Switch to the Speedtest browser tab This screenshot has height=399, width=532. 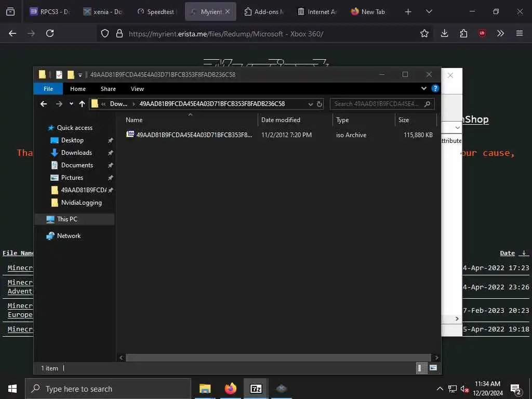pyautogui.click(x=156, y=12)
